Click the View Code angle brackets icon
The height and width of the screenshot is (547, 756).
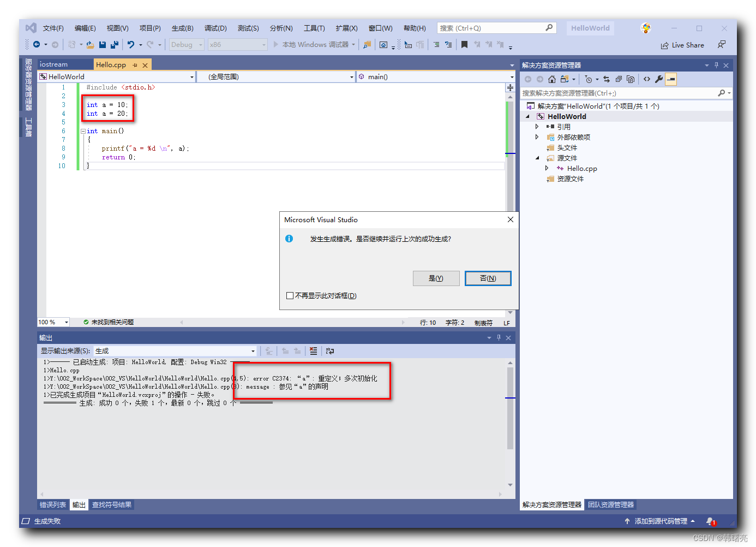pos(647,79)
